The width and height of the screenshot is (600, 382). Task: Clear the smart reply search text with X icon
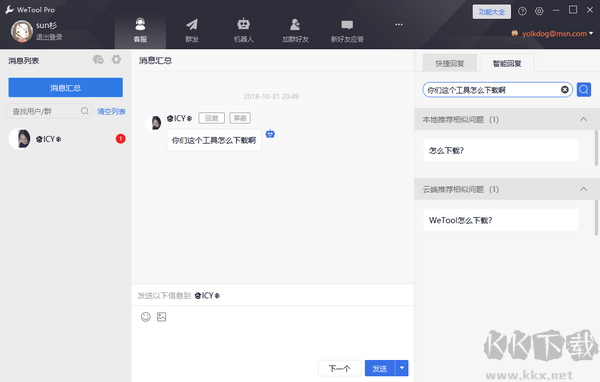(x=565, y=90)
